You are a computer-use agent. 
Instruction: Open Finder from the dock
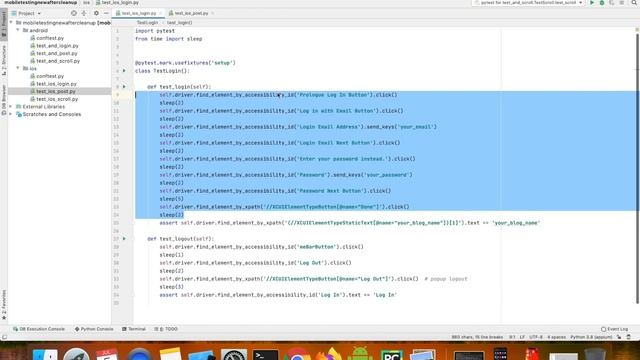(x=45, y=354)
